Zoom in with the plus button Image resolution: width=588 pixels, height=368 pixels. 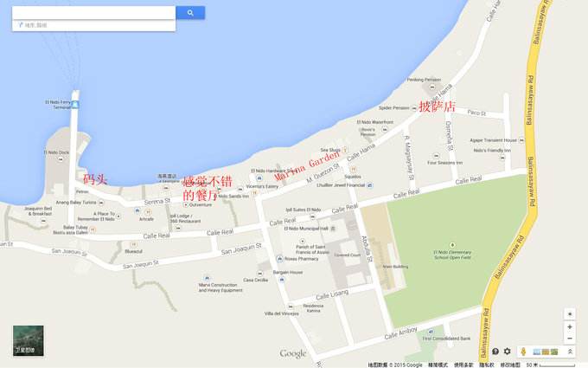click(570, 326)
